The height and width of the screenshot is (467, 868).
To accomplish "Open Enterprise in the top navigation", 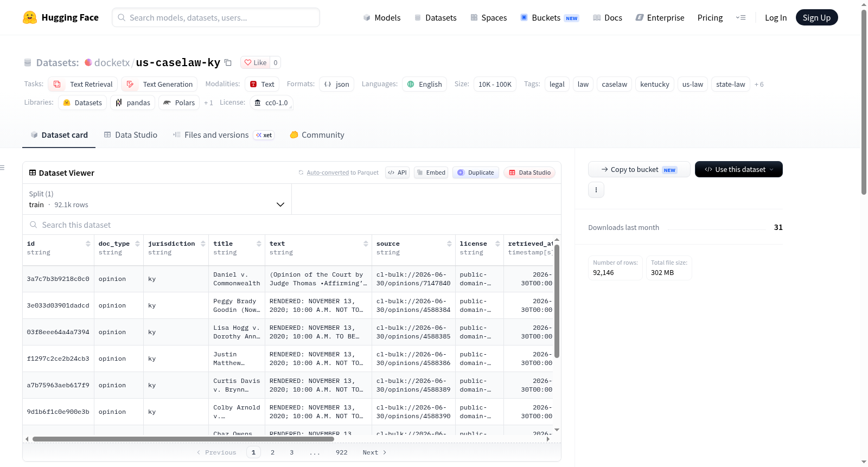I will [660, 17].
